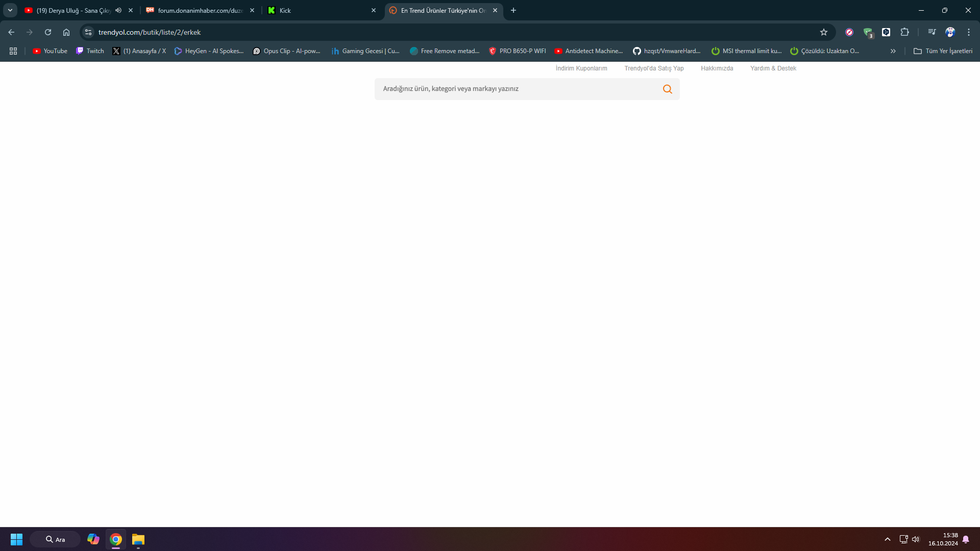980x551 pixels.
Task: Open Yardım & Destek link
Action: (773, 68)
